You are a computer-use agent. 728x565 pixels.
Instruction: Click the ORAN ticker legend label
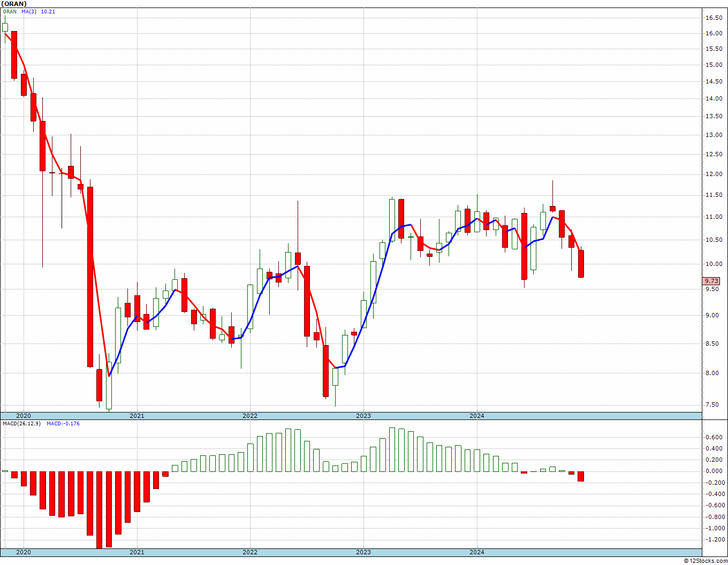[x=9, y=11]
